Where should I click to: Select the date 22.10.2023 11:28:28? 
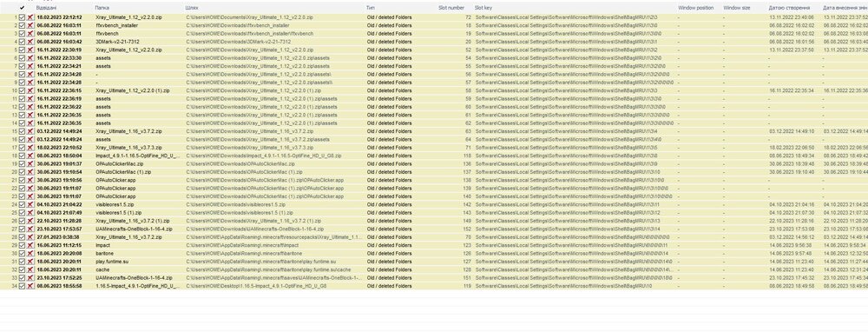pos(59,221)
